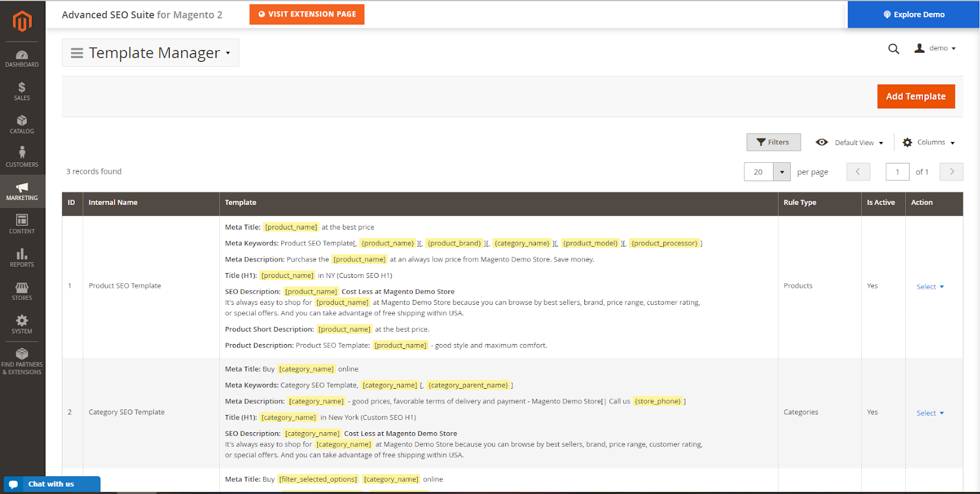The width and height of the screenshot is (980, 494).
Task: Click the Magento logo icon
Action: [x=22, y=21]
